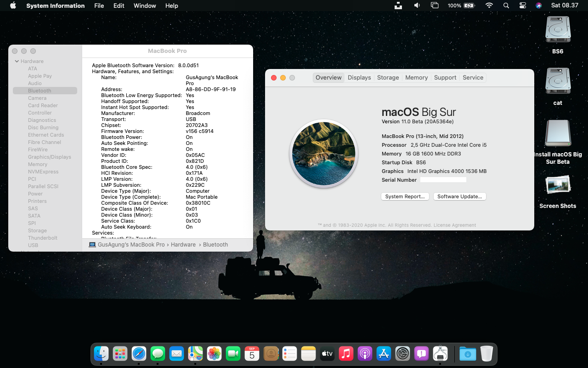Open Launchpad in the Dock
This screenshot has height=368, width=588.
(120, 353)
